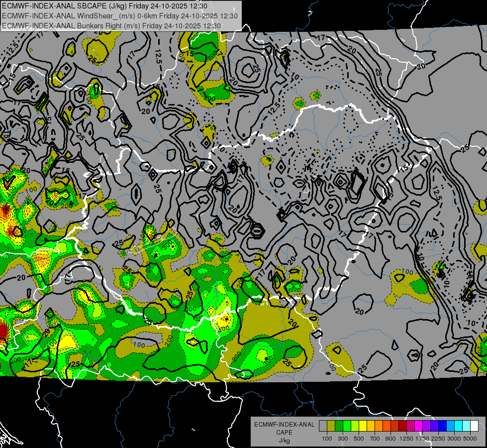Click the gray legend swatch
Viewport: 487px width, 448px height.
click(323, 426)
